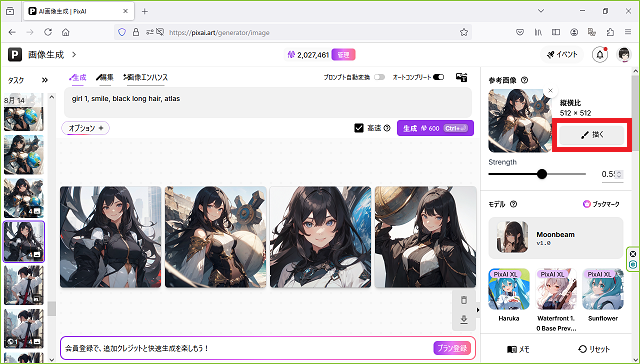Save page to Pocket
Viewport: 640px width, 364px height.
pos(520,32)
